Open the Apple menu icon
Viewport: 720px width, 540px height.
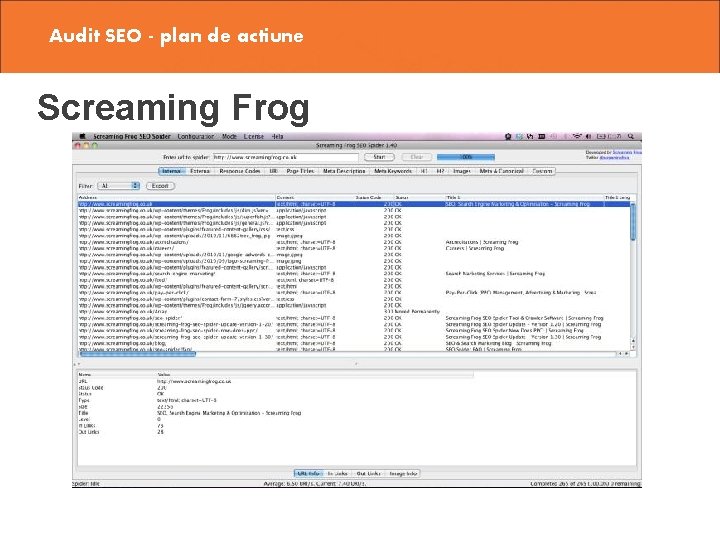pos(83,136)
